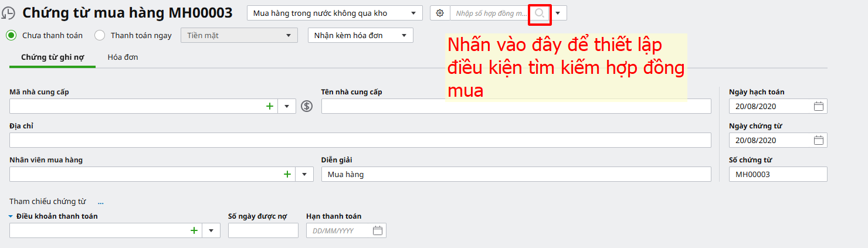
Task: Add new purchasing employee with plus icon
Action: pos(287,174)
